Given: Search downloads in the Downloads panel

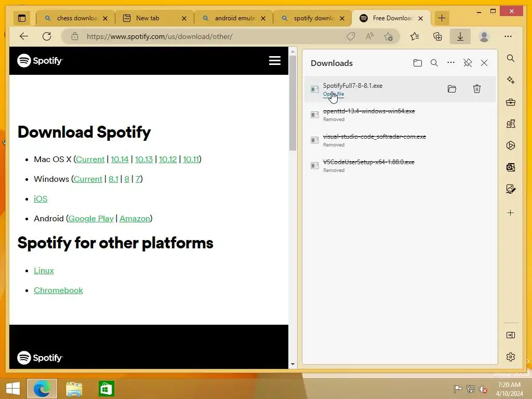Looking at the screenshot, I should 434,63.
